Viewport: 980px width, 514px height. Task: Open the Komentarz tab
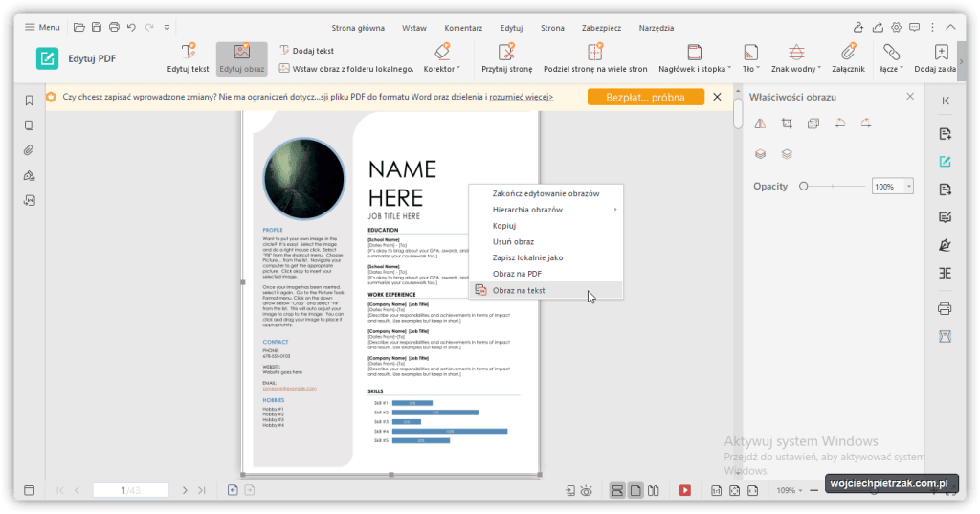[x=463, y=28]
